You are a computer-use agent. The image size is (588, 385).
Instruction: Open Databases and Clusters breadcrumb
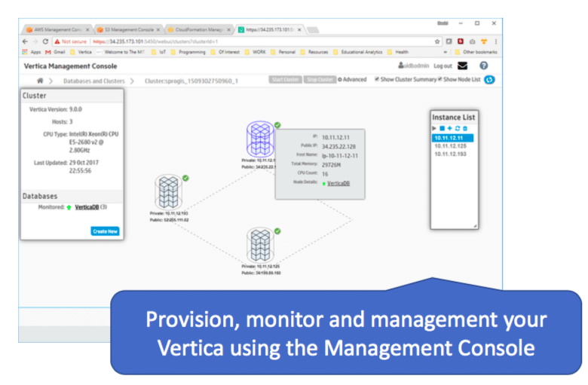point(93,81)
